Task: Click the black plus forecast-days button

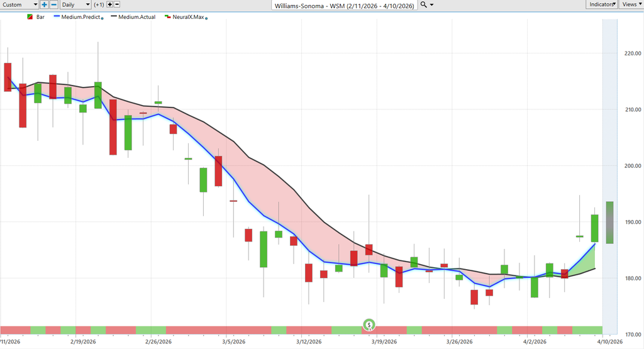Action: 109,4
